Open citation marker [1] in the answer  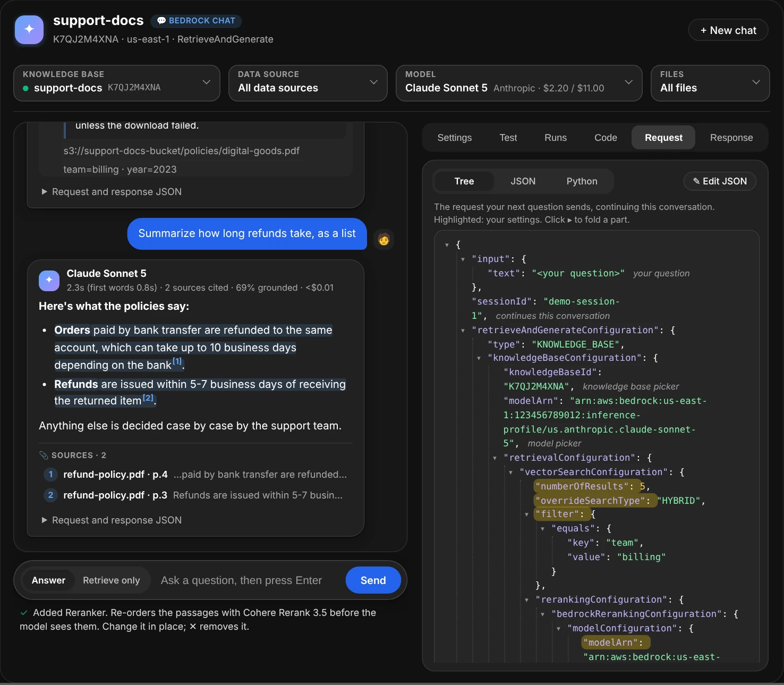[177, 361]
